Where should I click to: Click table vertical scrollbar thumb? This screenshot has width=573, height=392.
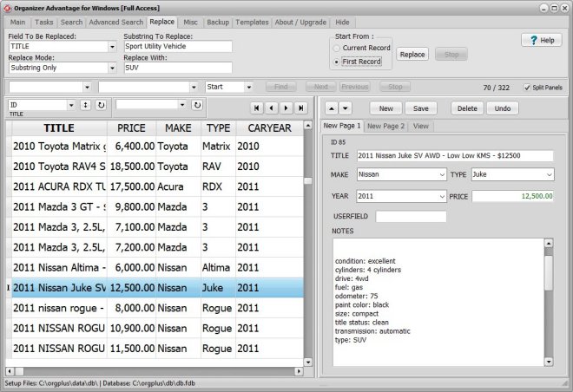pos(308,181)
